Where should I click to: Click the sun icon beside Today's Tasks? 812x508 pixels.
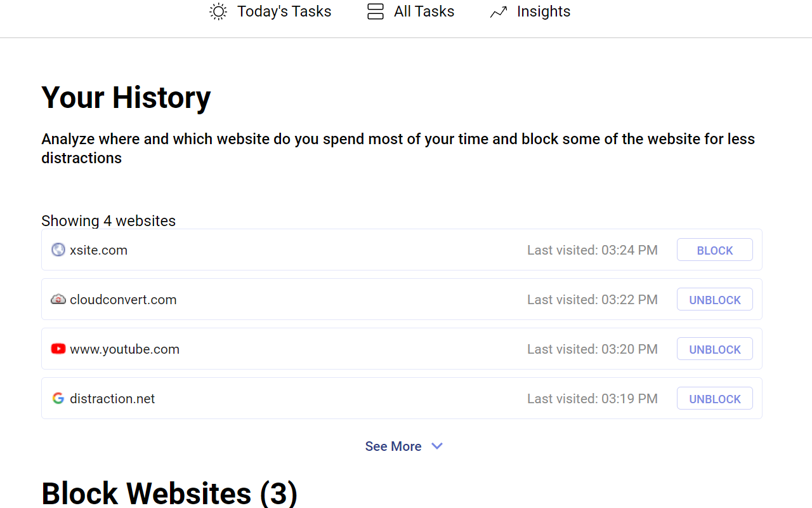pyautogui.click(x=218, y=11)
